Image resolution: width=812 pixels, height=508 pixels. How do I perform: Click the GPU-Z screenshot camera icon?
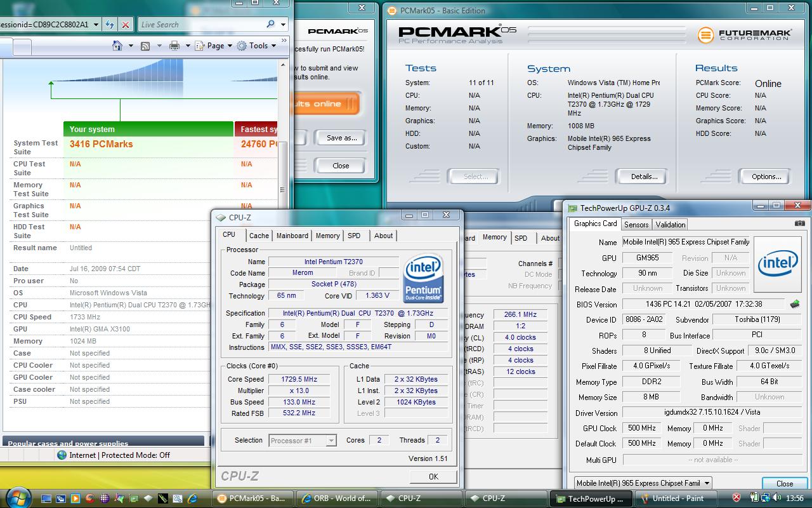coord(799,224)
